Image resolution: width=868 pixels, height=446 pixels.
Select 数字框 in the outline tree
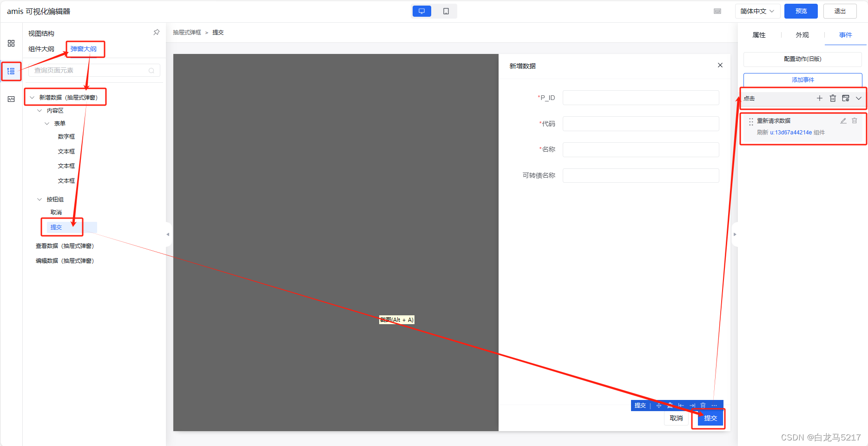[x=66, y=137]
